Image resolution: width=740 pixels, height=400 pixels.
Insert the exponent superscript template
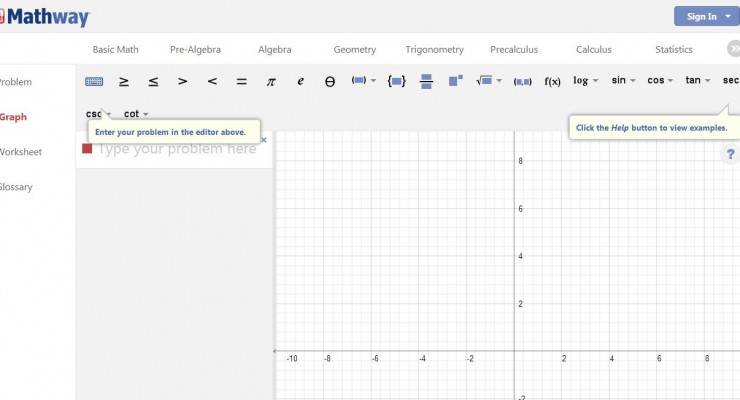455,81
